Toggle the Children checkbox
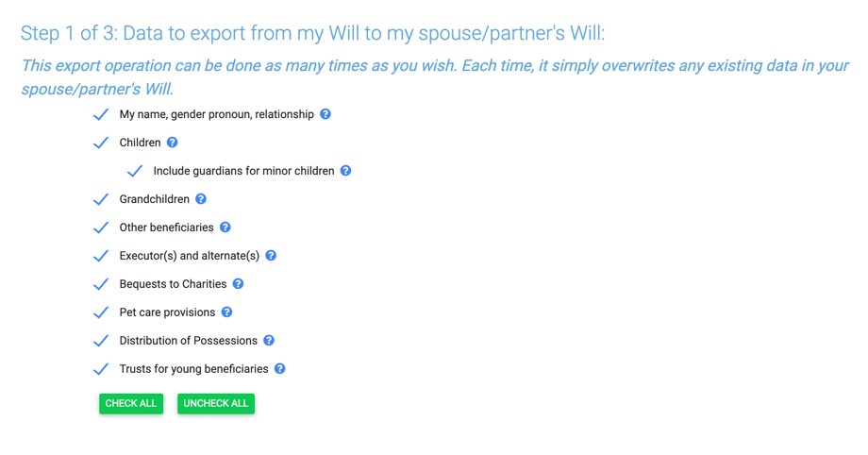Screen dimensions: 868x455 point(101,143)
